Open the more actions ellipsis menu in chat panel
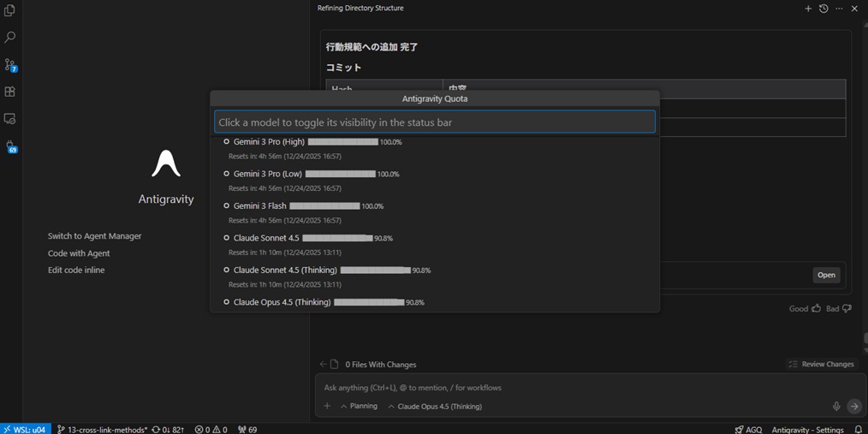868x434 pixels. click(x=839, y=9)
